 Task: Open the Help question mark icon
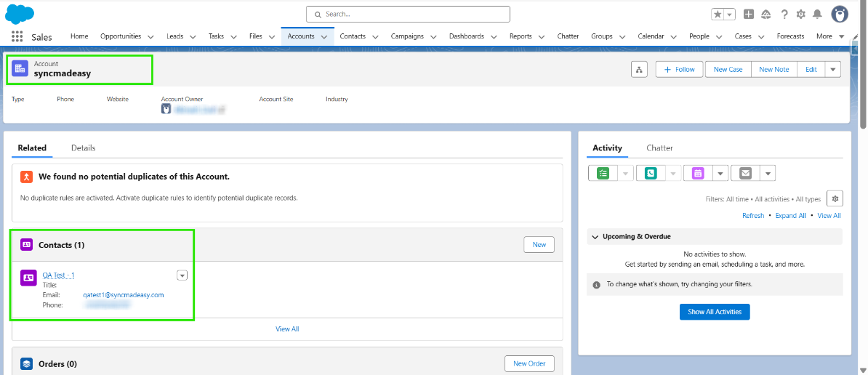pyautogui.click(x=784, y=15)
